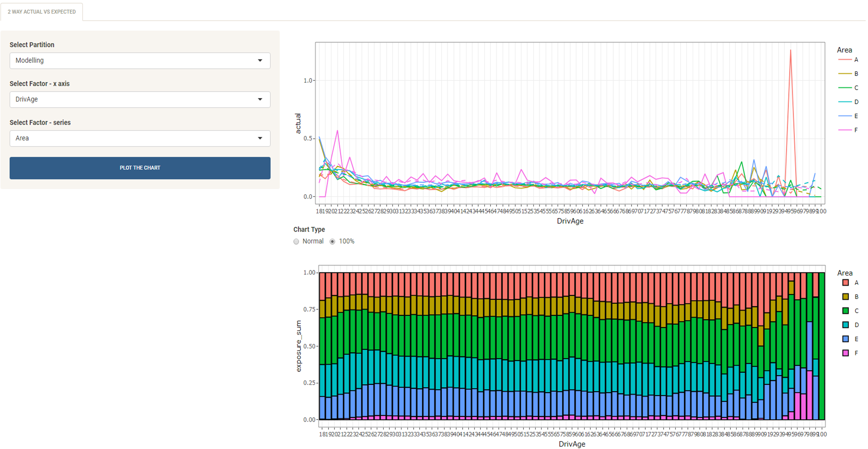
Task: Click the Area E legend entry of the line chart
Action: pyautogui.click(x=844, y=115)
